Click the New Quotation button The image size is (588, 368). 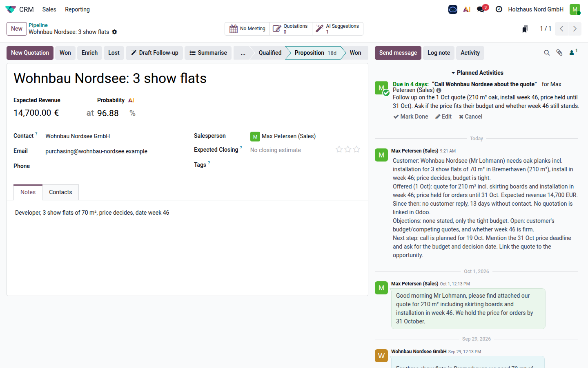pos(30,53)
